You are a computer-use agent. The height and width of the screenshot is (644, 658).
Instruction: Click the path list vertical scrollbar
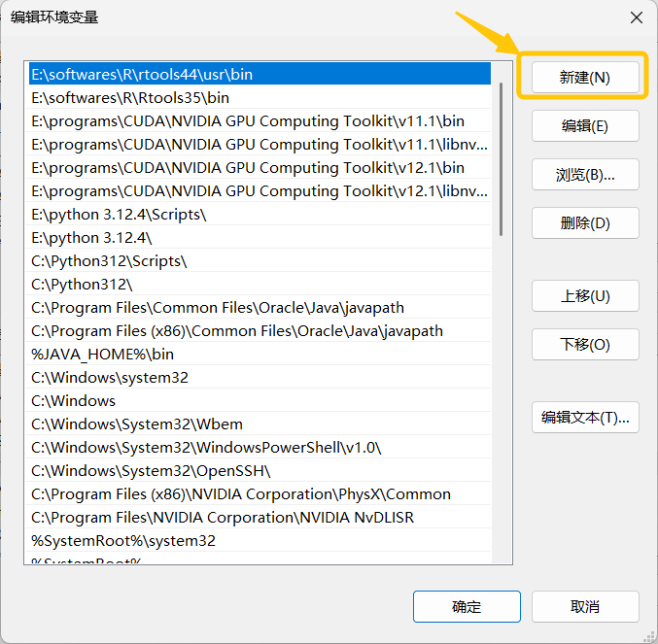point(502,155)
